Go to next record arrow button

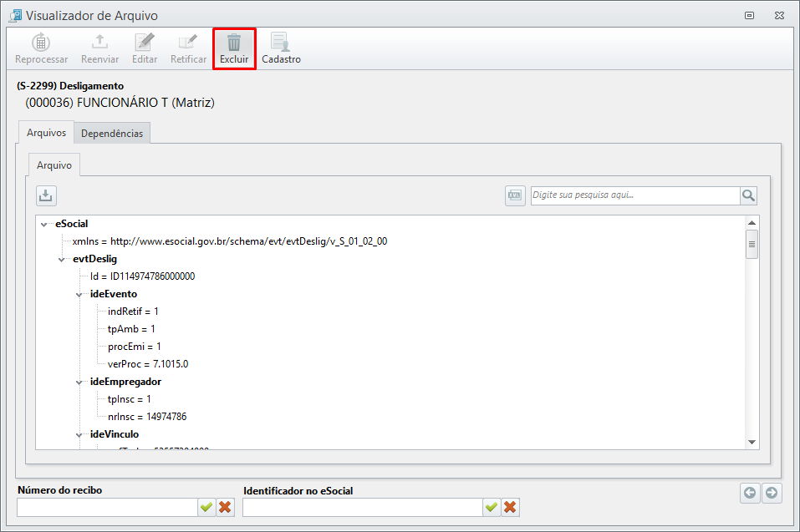coord(772,493)
